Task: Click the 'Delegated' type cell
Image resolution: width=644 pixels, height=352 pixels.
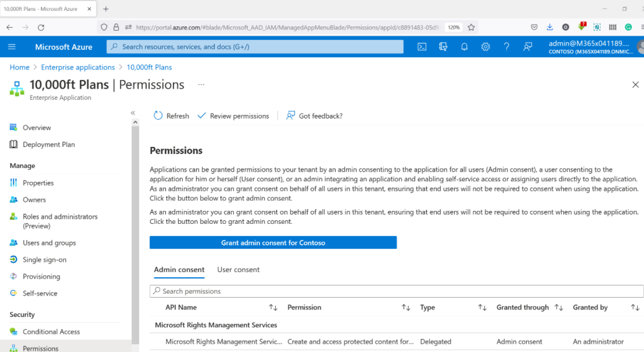Action: tap(435, 342)
